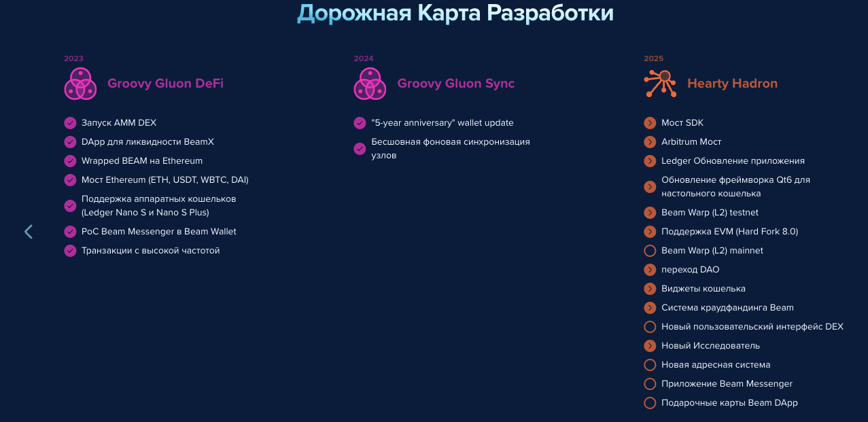Image resolution: width=868 pixels, height=422 pixels.
Task: Click the checkmark beside Wrapped BEAM на Ethereum
Action: click(70, 161)
